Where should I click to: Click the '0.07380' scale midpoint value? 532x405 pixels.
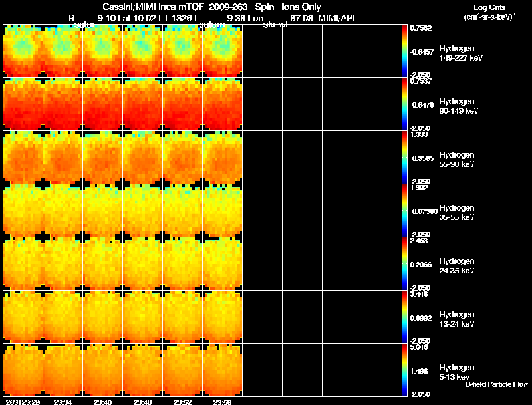pyautogui.click(x=425, y=211)
